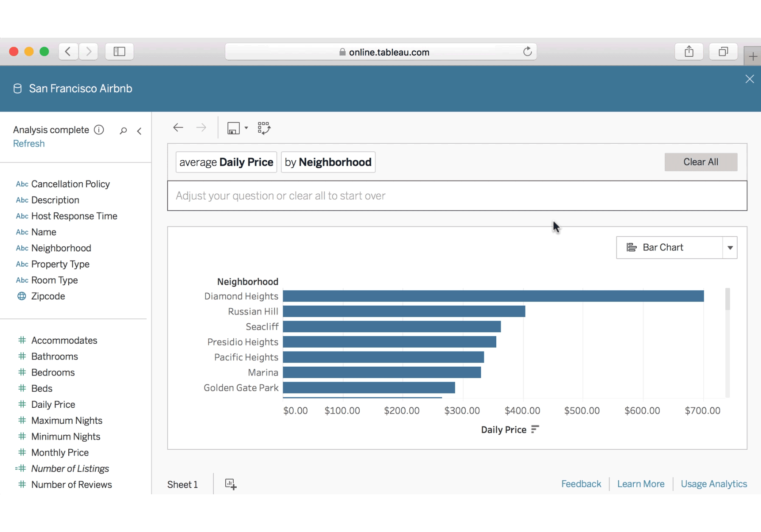Open the Bar Chart type dropdown
The image size is (761, 532).
730,248
